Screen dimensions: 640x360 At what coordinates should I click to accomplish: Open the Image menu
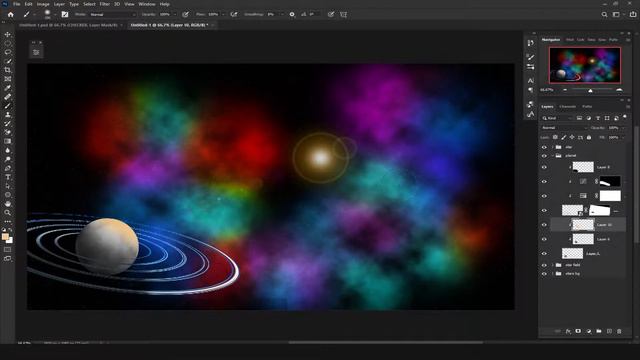43,4
